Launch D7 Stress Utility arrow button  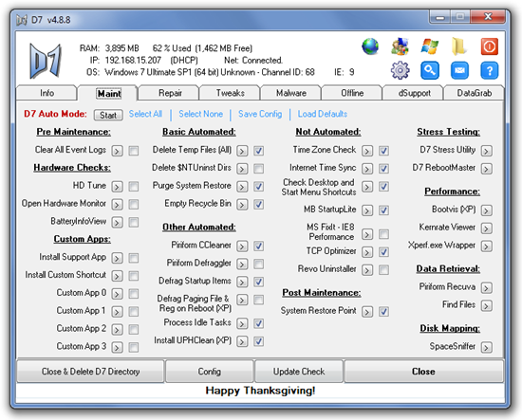(486, 151)
